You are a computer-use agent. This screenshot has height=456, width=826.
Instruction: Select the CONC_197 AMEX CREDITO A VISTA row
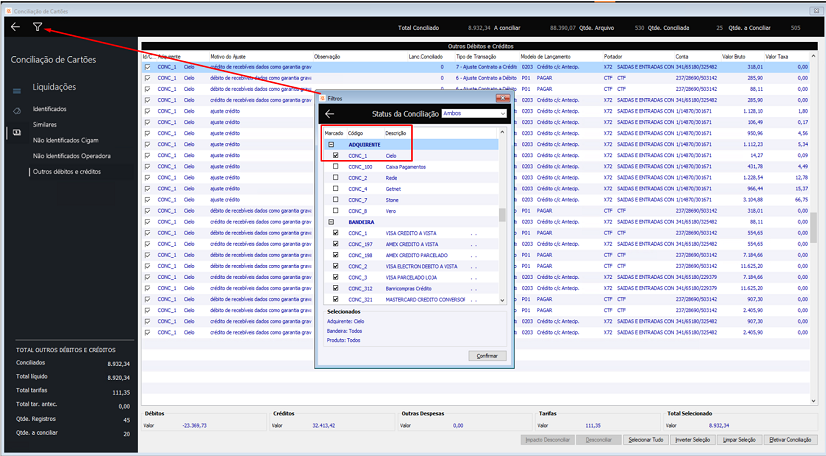click(x=411, y=244)
